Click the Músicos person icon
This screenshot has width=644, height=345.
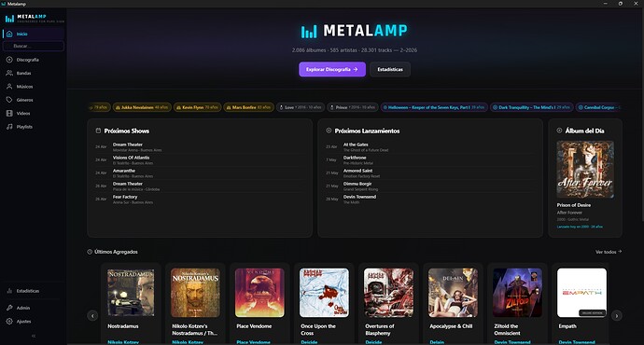tap(9, 87)
